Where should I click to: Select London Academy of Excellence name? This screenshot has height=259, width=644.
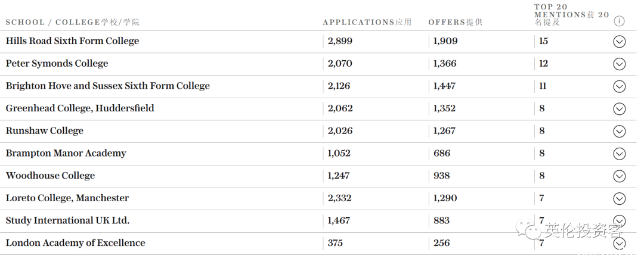(x=76, y=242)
